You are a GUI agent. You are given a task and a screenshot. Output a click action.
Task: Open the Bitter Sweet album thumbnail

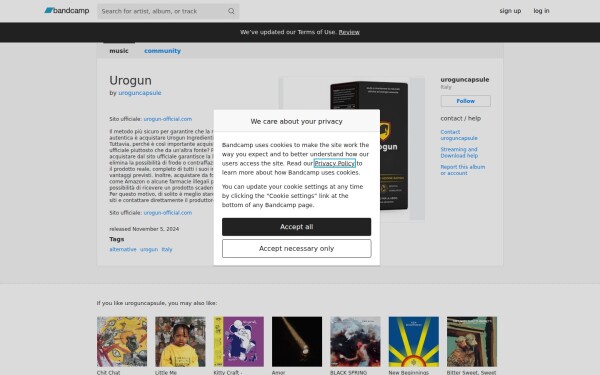pos(472,342)
